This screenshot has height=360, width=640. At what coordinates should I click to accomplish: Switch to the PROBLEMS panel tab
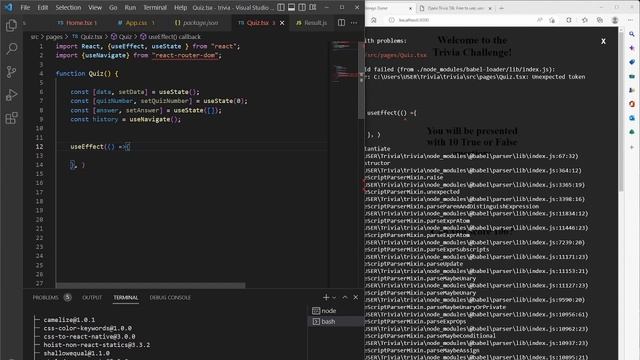(x=45, y=298)
